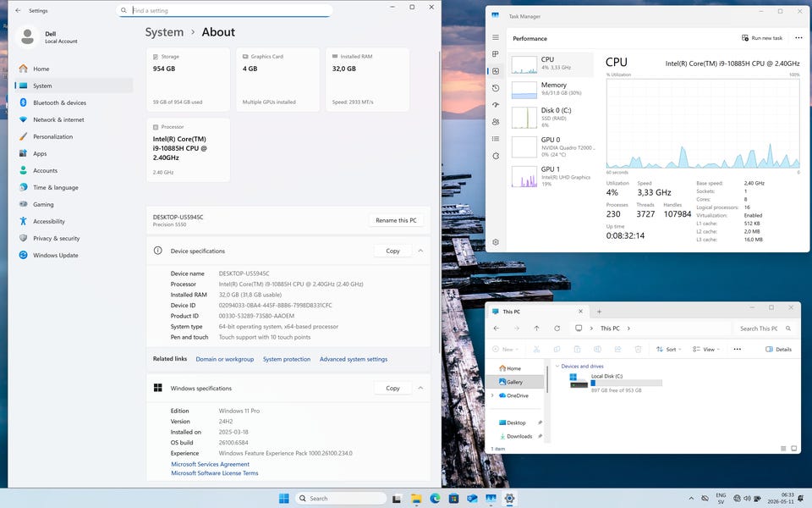Open Microsoft Software License Terms link
The image size is (812, 508).
click(214, 473)
